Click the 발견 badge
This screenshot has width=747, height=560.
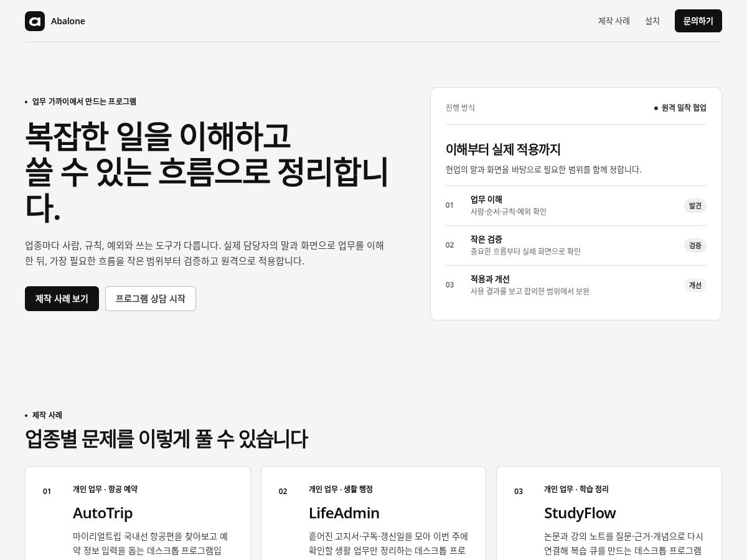[695, 205]
